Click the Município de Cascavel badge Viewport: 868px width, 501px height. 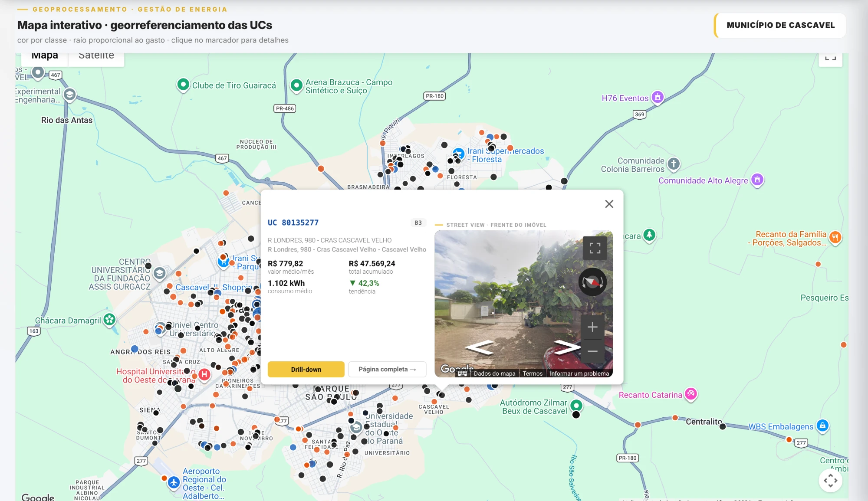[780, 25]
